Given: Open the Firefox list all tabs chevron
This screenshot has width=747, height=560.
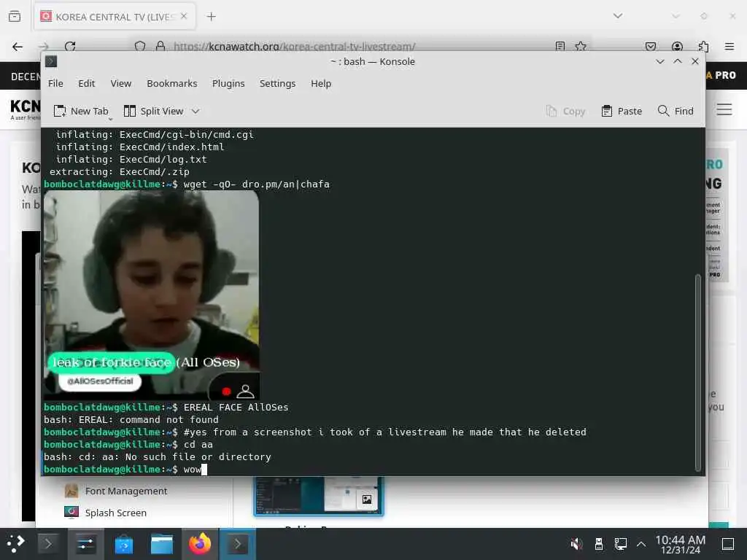Looking at the screenshot, I should pyautogui.click(x=617, y=16).
